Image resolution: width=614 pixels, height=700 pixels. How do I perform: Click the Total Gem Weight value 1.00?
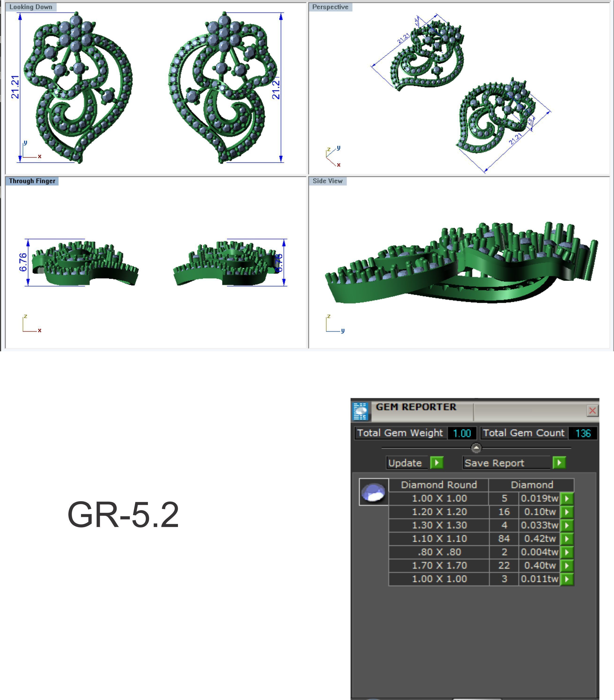[x=462, y=433]
